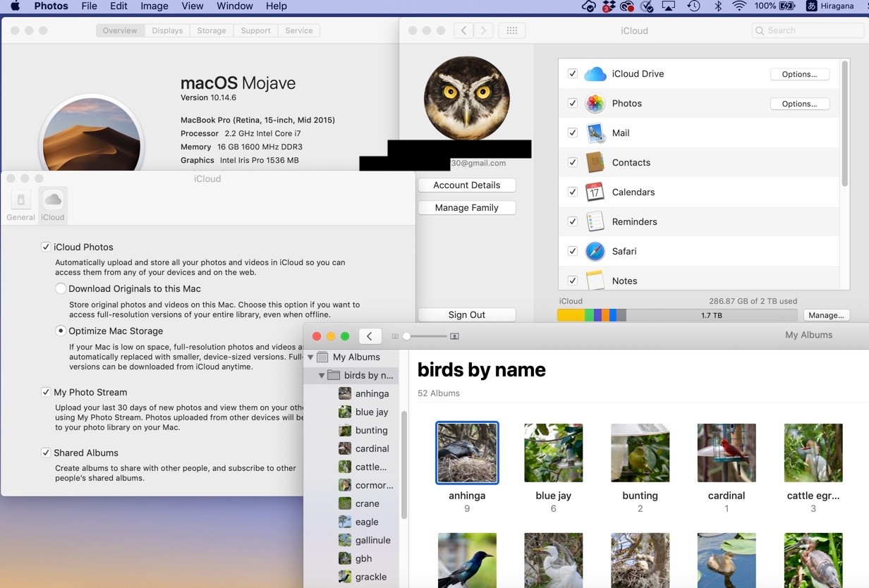The image size is (869, 588).
Task: Open the bunting album thumbnail
Action: pos(640,453)
